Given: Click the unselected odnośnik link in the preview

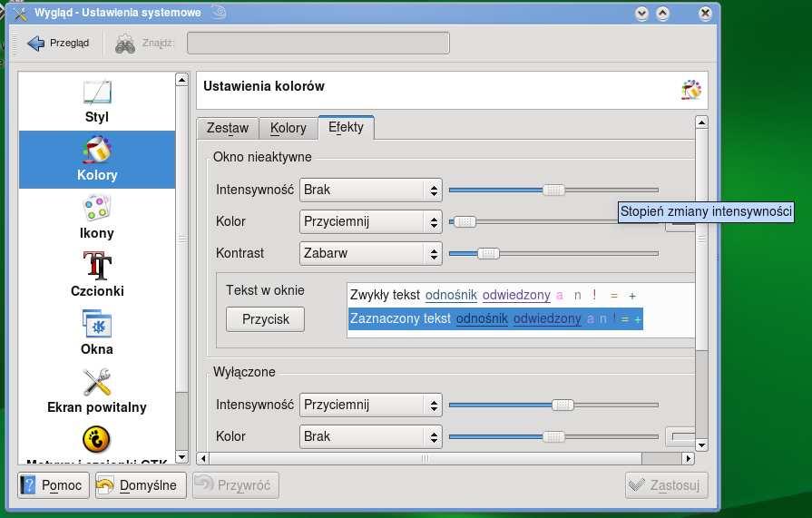Looking at the screenshot, I should click(451, 295).
